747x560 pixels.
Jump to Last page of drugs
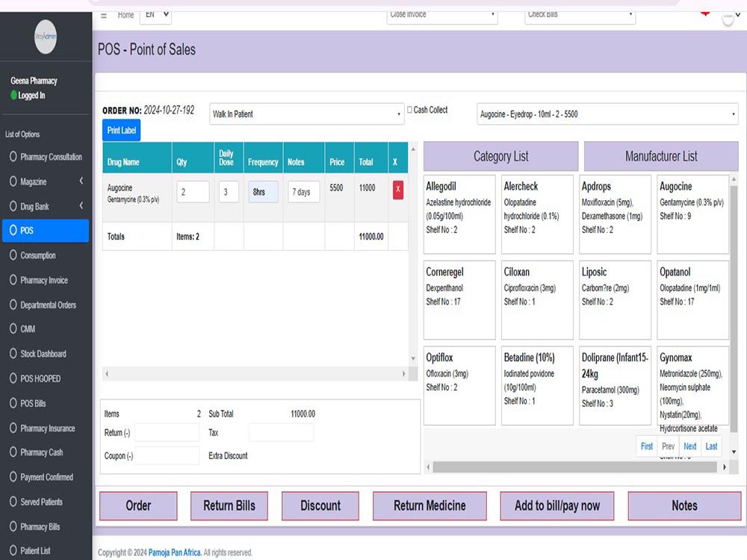pyautogui.click(x=711, y=447)
